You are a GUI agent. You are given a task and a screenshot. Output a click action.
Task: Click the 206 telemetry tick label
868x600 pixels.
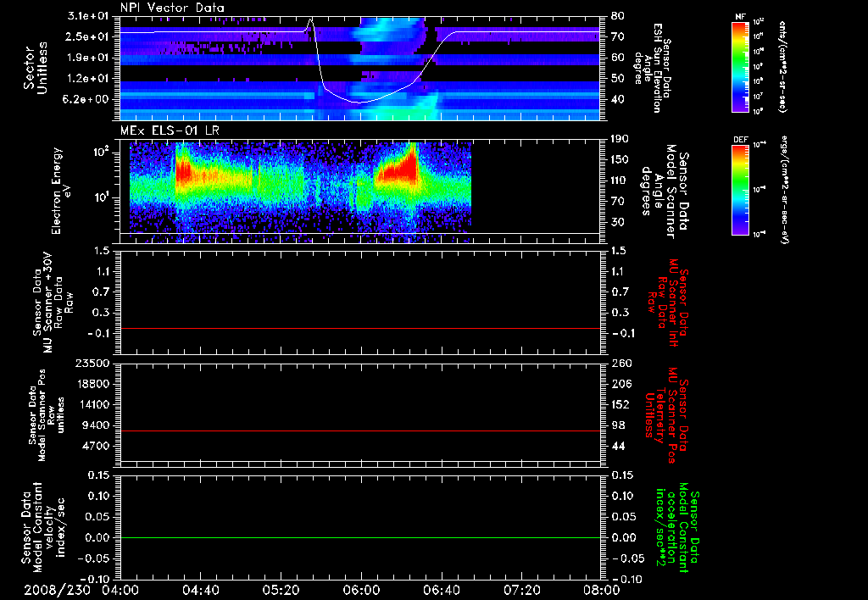pyautogui.click(x=621, y=384)
